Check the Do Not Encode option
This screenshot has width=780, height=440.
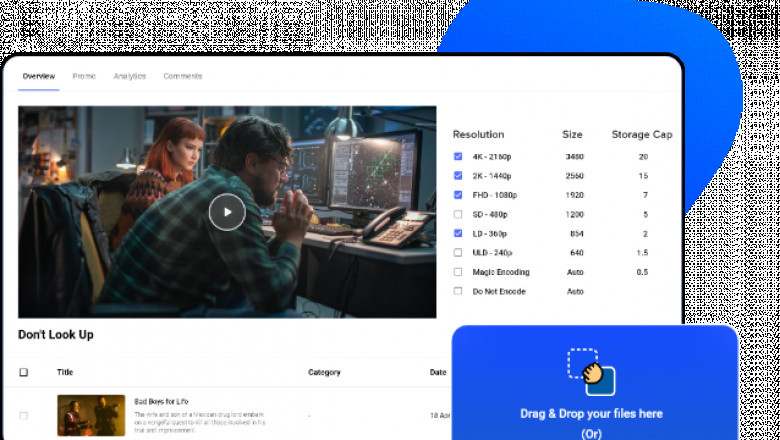(x=458, y=291)
